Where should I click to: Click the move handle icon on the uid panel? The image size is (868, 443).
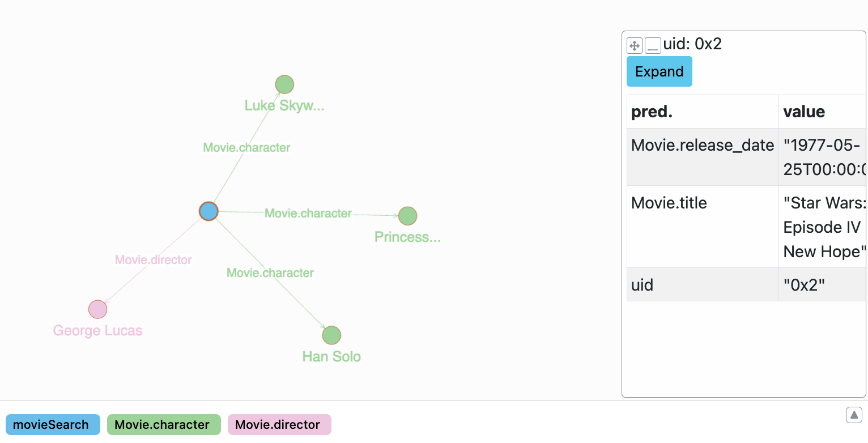pos(634,46)
